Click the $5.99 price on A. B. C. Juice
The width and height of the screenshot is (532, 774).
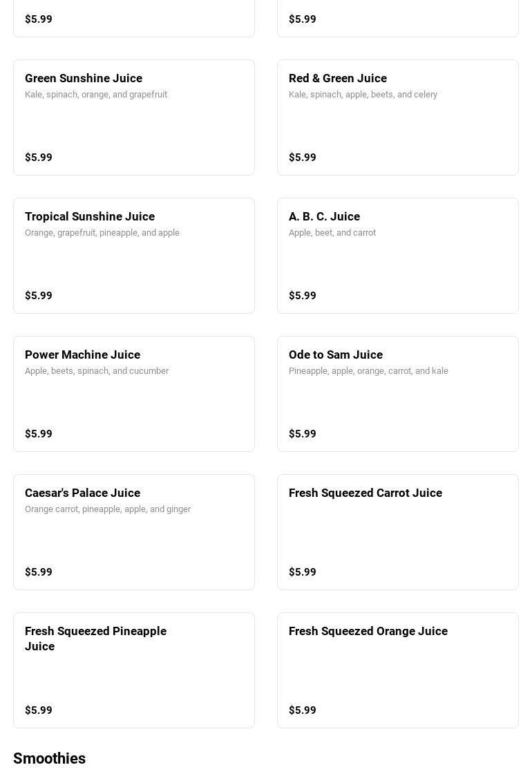pos(303,296)
